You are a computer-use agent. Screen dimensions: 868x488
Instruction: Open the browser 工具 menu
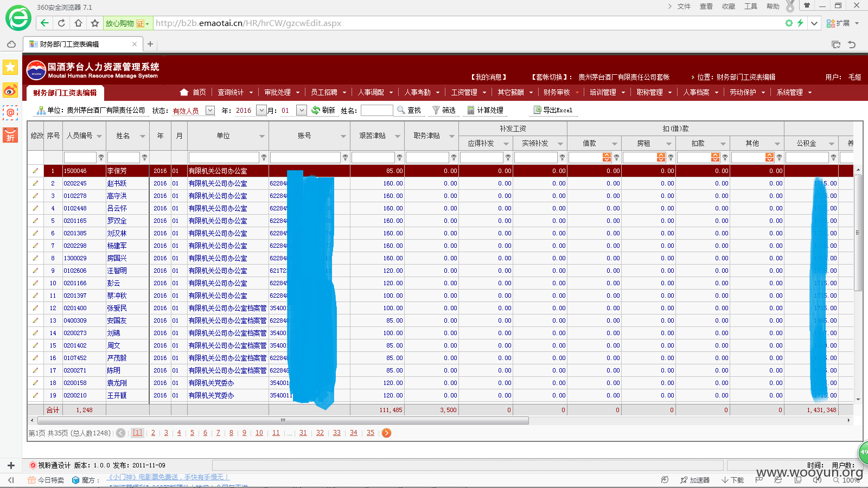(x=751, y=7)
